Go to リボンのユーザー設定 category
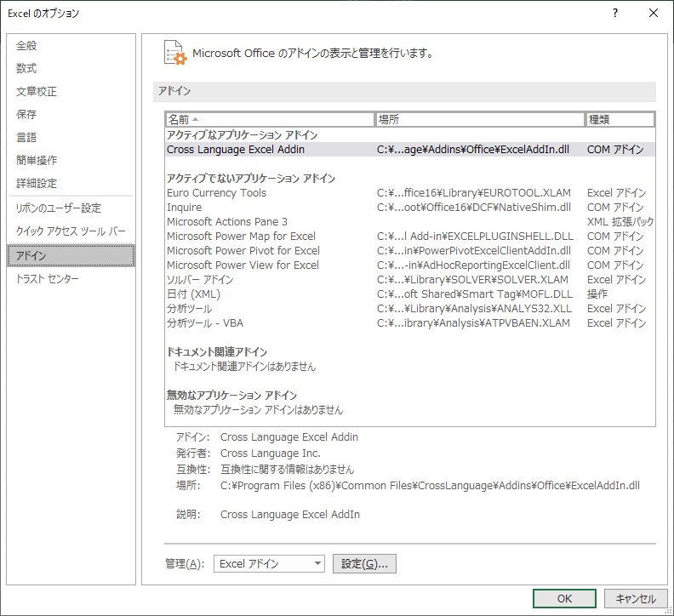The width and height of the screenshot is (674, 616). tap(59, 208)
